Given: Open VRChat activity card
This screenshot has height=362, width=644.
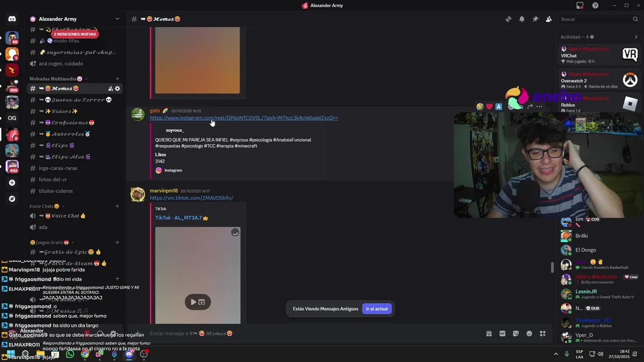Looking at the screenshot, I should (x=600, y=55).
